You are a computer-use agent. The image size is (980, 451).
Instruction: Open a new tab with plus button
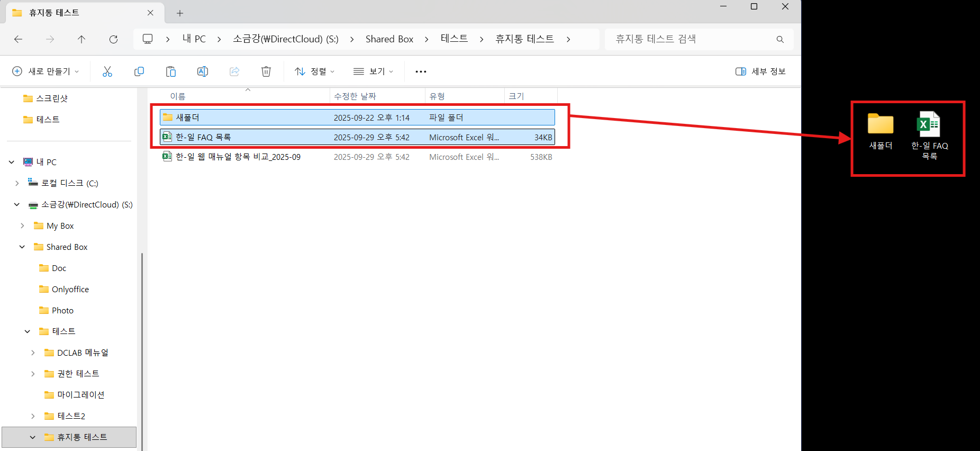(x=180, y=13)
